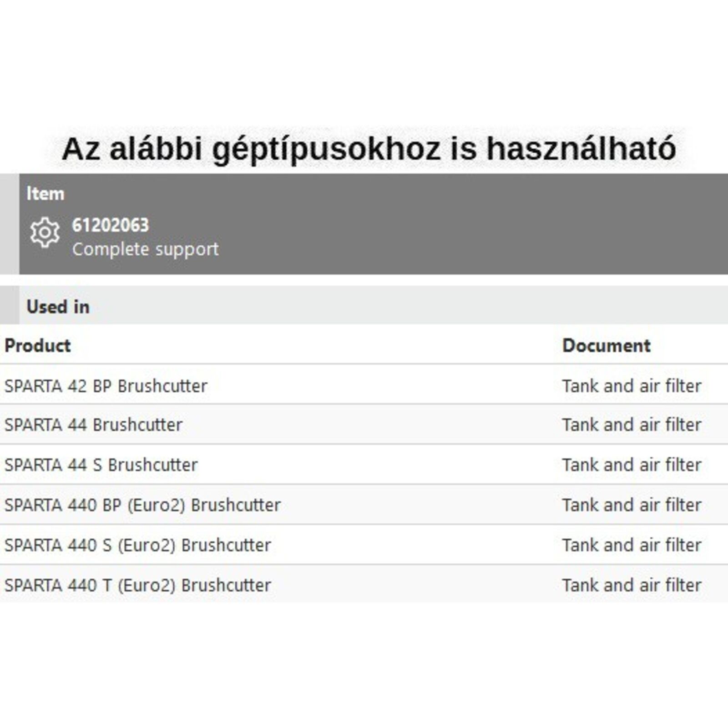Screen dimensions: 728x728
Task: Click item number 61202063
Action: click(x=111, y=225)
